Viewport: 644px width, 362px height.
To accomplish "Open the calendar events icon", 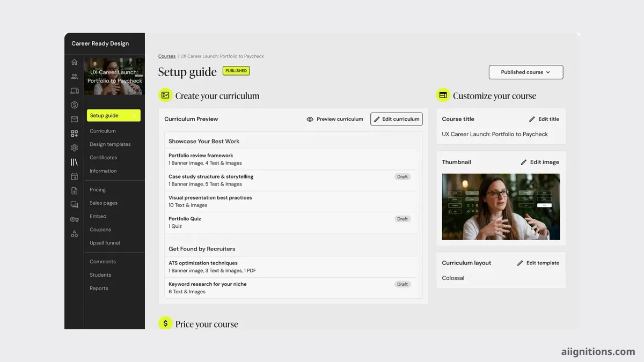I will [74, 176].
